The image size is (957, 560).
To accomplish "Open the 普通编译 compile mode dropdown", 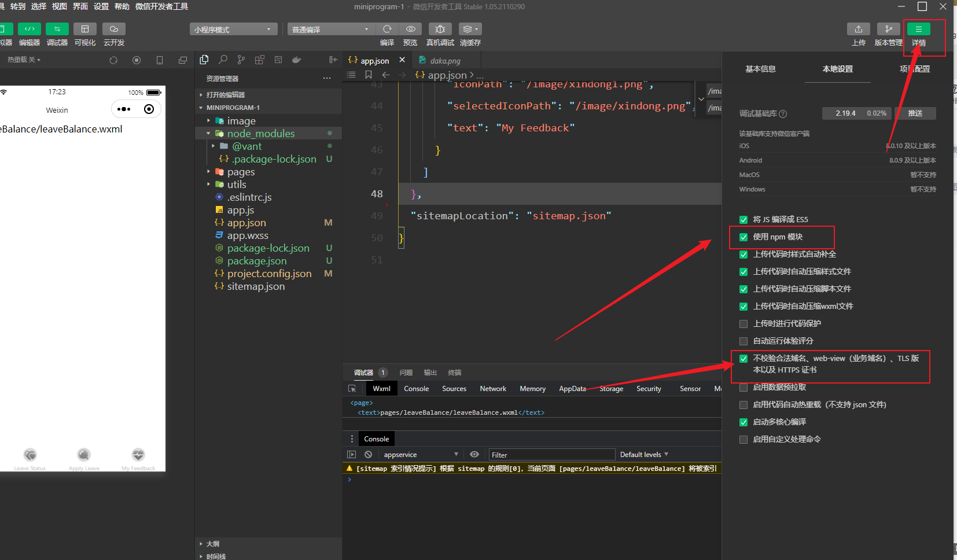I will (x=331, y=29).
